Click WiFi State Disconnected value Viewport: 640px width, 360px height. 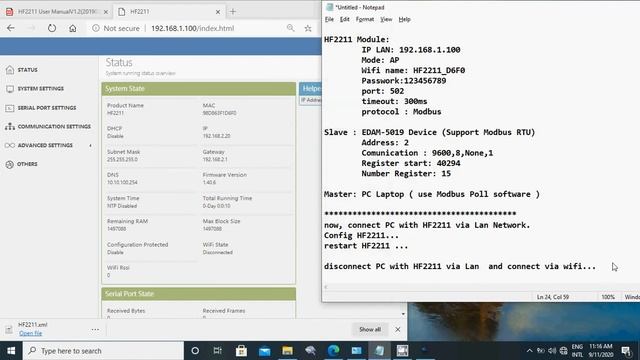point(218,252)
